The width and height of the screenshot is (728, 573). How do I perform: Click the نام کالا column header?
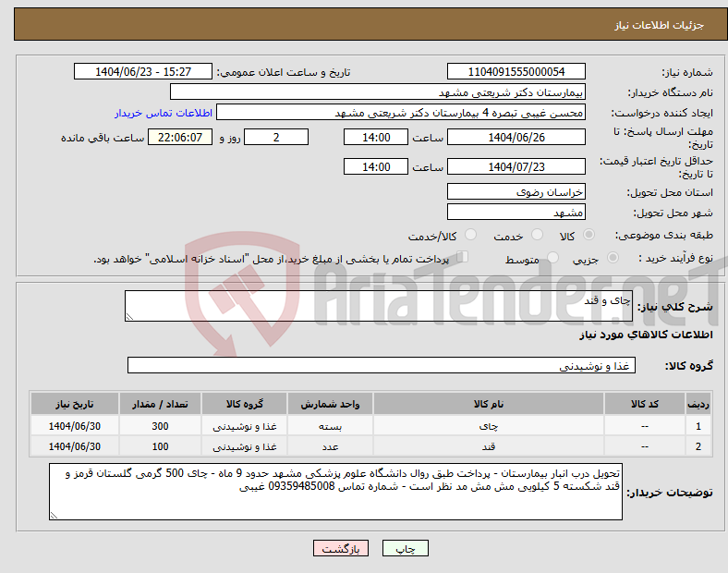point(489,404)
